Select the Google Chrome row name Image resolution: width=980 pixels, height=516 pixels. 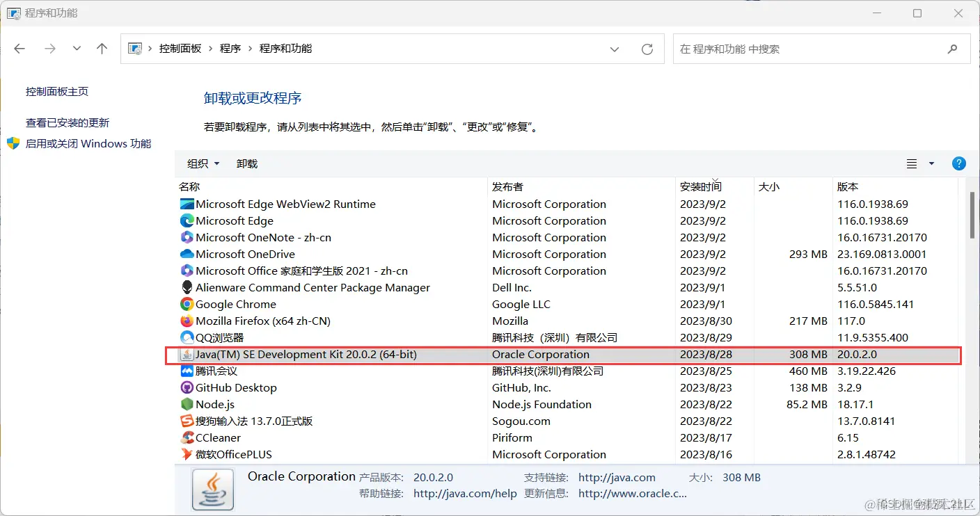[236, 305]
